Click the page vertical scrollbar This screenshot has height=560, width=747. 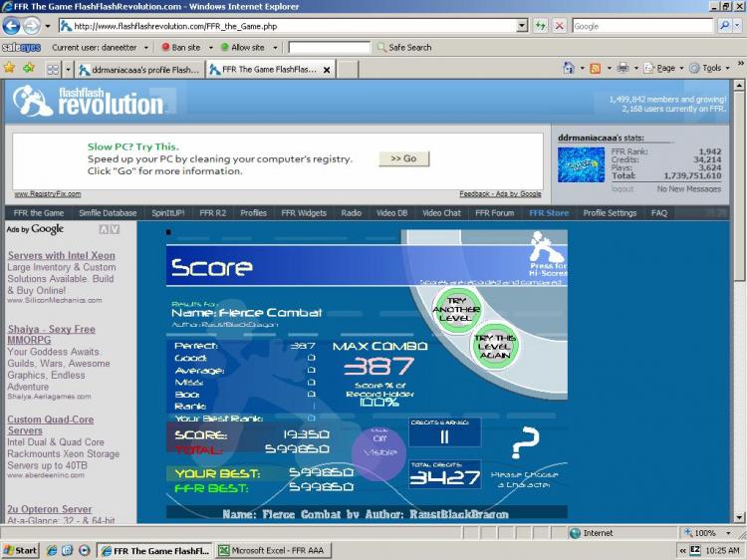tap(739, 186)
